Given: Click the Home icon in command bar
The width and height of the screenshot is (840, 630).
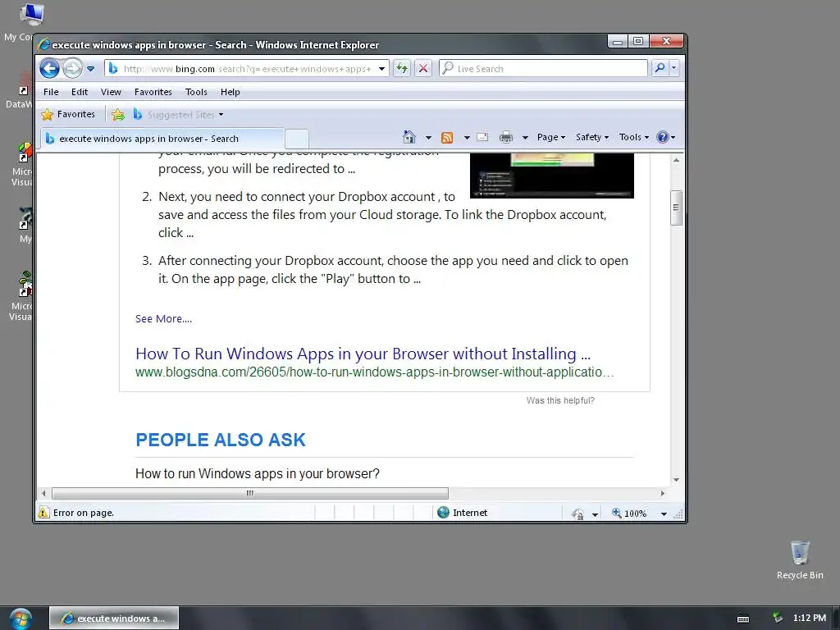Looking at the screenshot, I should [409, 137].
